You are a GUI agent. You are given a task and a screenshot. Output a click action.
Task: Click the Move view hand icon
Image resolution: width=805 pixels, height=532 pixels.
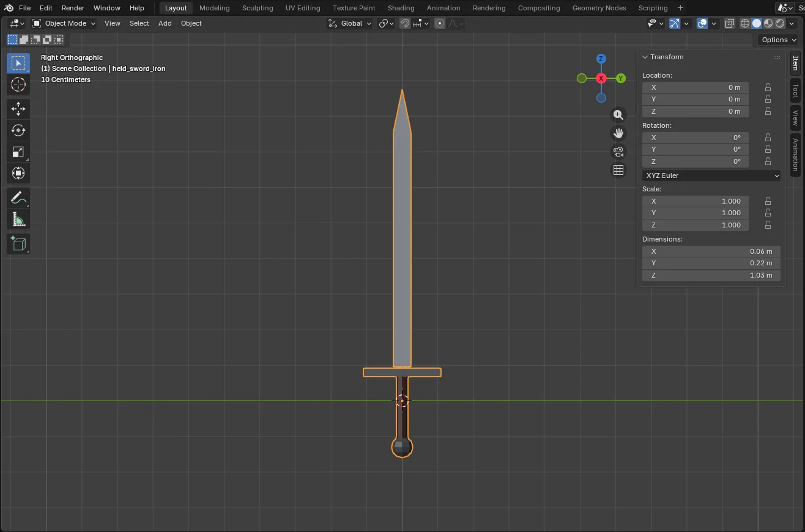coord(618,133)
